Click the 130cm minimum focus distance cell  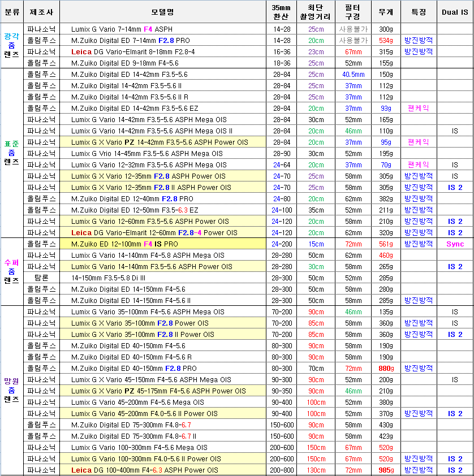coord(316,470)
